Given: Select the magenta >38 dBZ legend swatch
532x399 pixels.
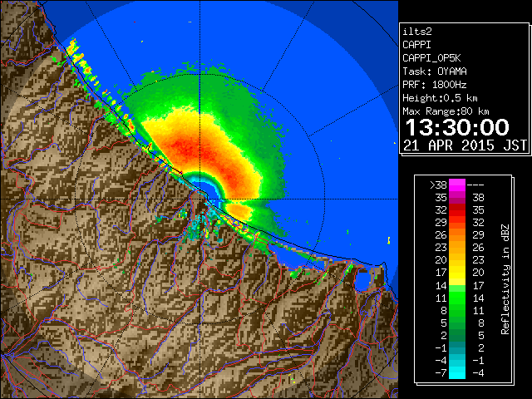Looking at the screenshot, I should coord(457,185).
